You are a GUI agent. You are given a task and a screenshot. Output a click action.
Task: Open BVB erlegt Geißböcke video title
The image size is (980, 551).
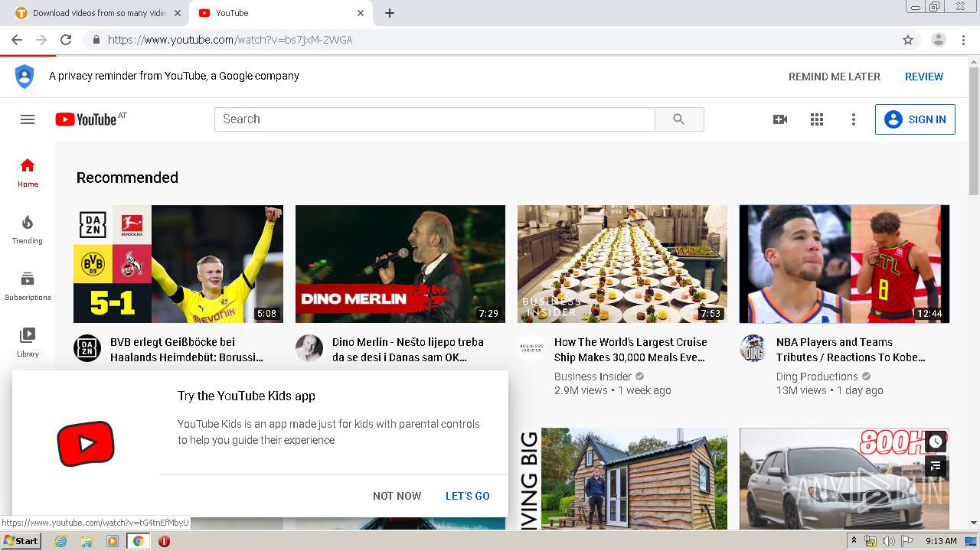(187, 350)
